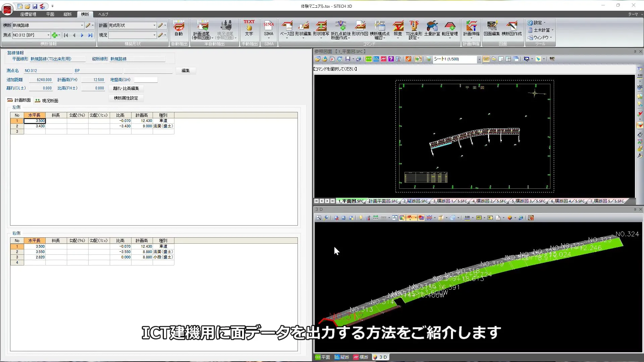Click the 計画伸縮 plan stretch icon

tap(471, 27)
